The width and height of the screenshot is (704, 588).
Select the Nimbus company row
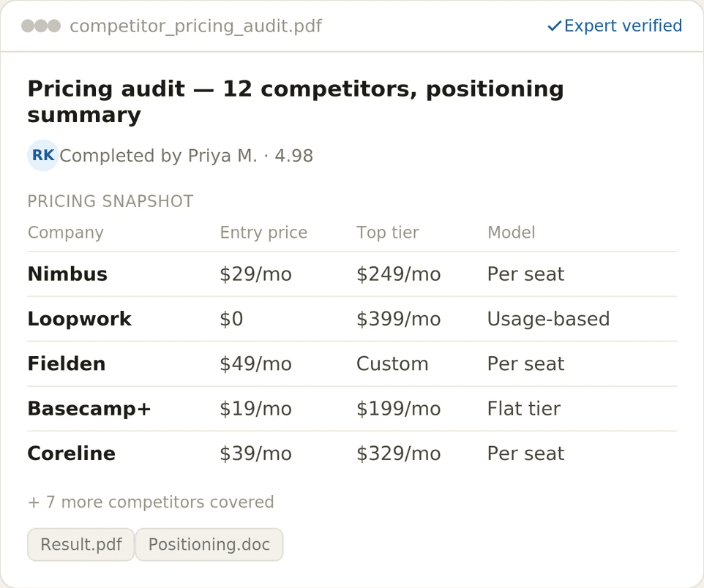(x=352, y=274)
